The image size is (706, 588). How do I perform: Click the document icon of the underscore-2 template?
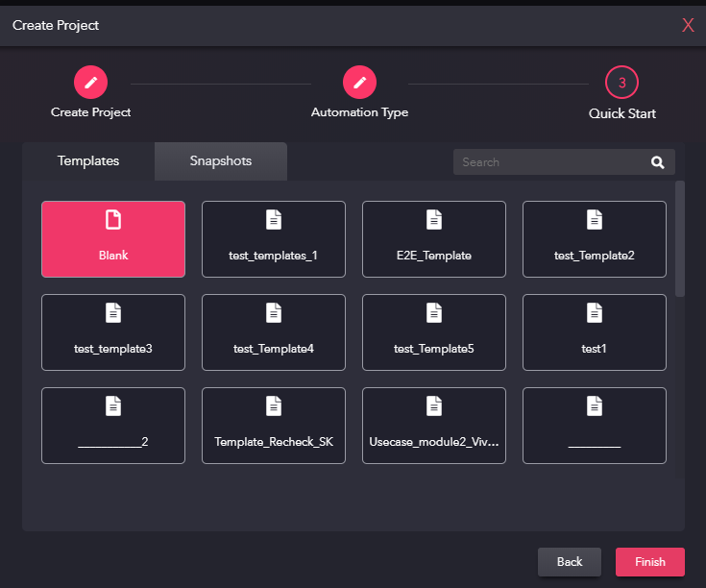pos(113,406)
